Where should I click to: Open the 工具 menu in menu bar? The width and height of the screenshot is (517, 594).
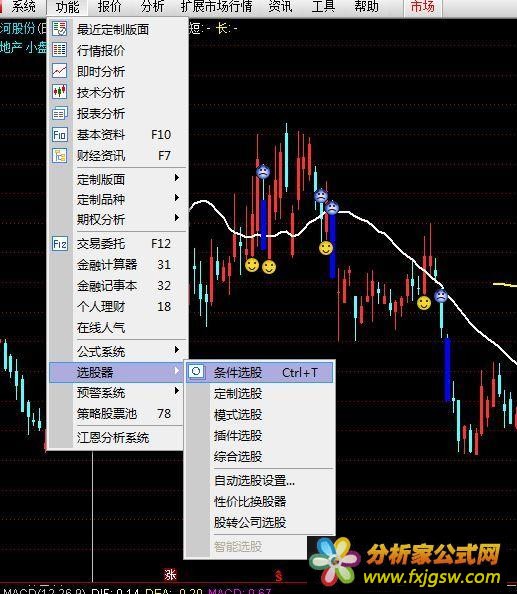point(323,6)
